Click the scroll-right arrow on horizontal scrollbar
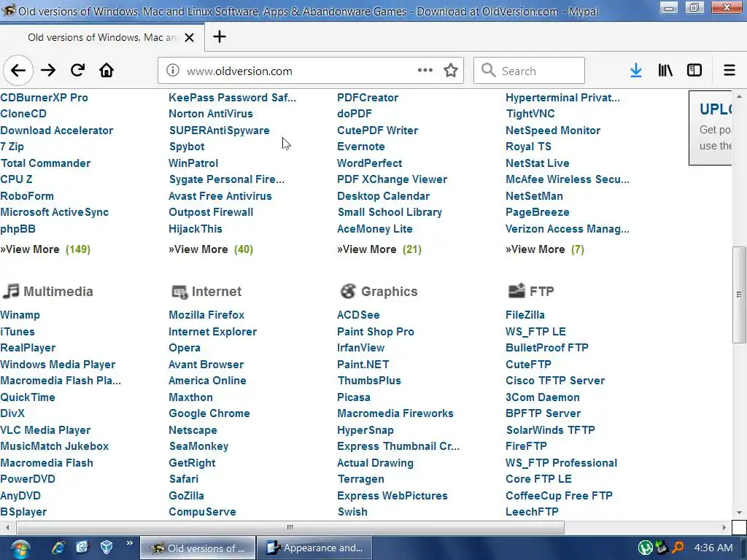 [724, 527]
